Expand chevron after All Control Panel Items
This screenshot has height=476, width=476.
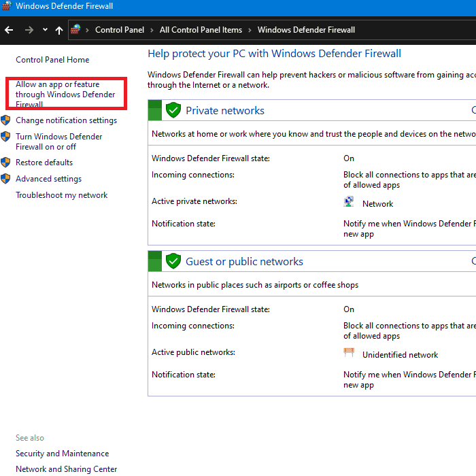tap(250, 30)
